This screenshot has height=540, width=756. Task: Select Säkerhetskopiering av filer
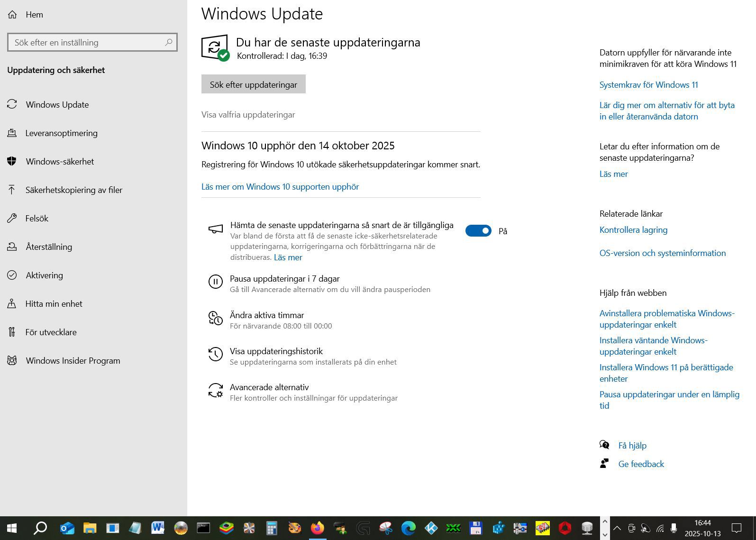tap(74, 190)
